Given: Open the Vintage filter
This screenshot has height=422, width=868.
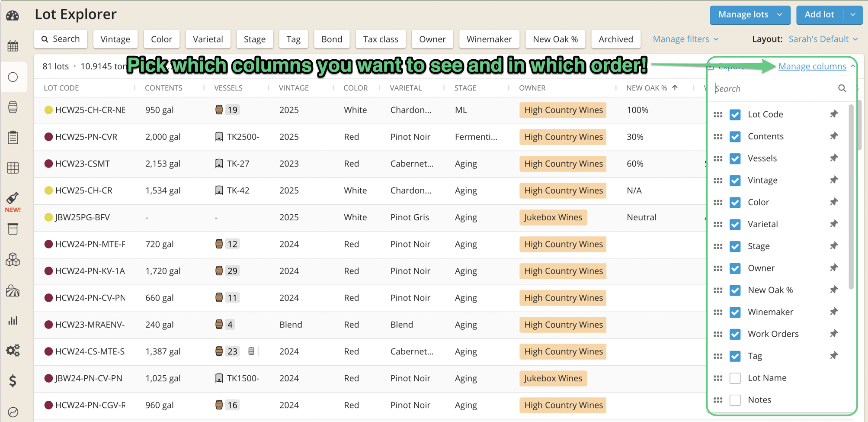Looking at the screenshot, I should tap(115, 39).
